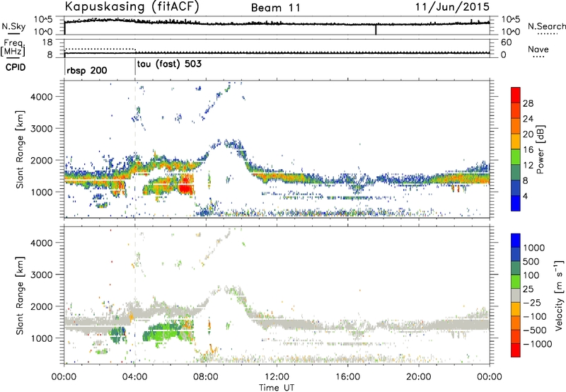Click the 'Nave' legend label

tap(538, 50)
